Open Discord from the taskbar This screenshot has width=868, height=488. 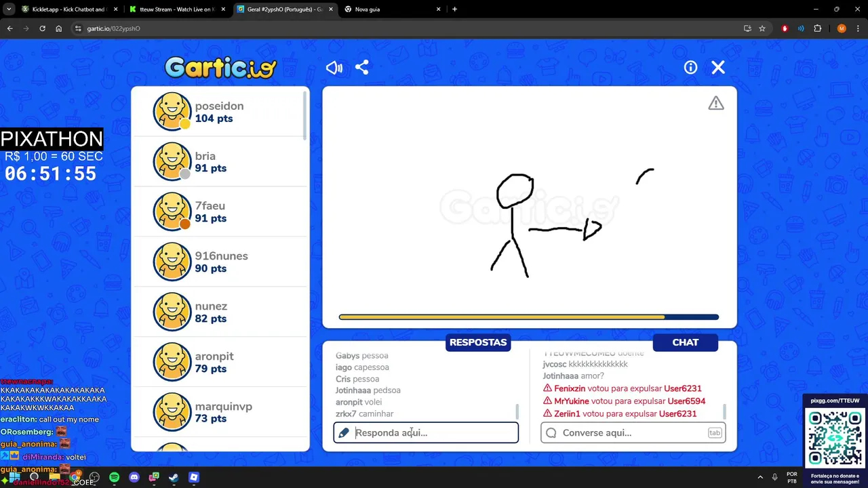coord(134,477)
